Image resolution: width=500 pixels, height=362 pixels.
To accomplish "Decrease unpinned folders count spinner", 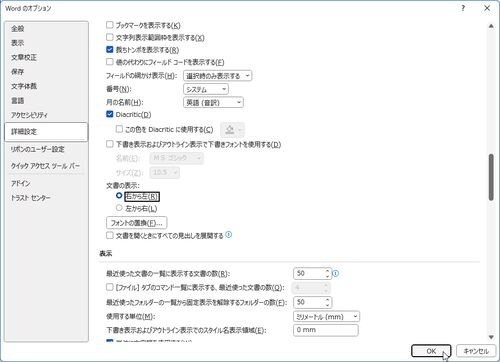I will click(328, 305).
